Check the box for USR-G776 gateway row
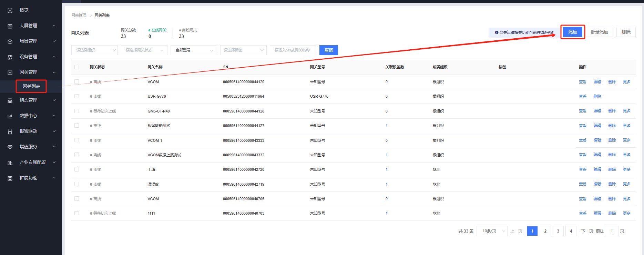This screenshot has width=644, height=255. coord(76,96)
